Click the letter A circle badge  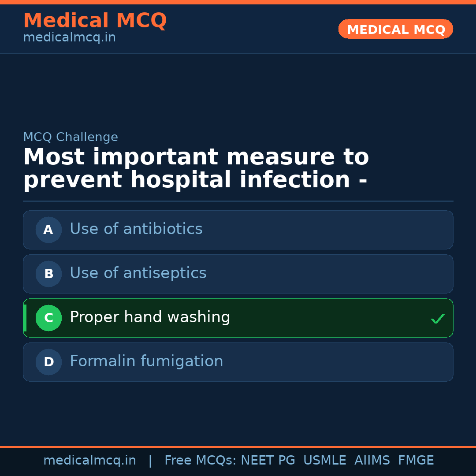[x=48, y=230]
